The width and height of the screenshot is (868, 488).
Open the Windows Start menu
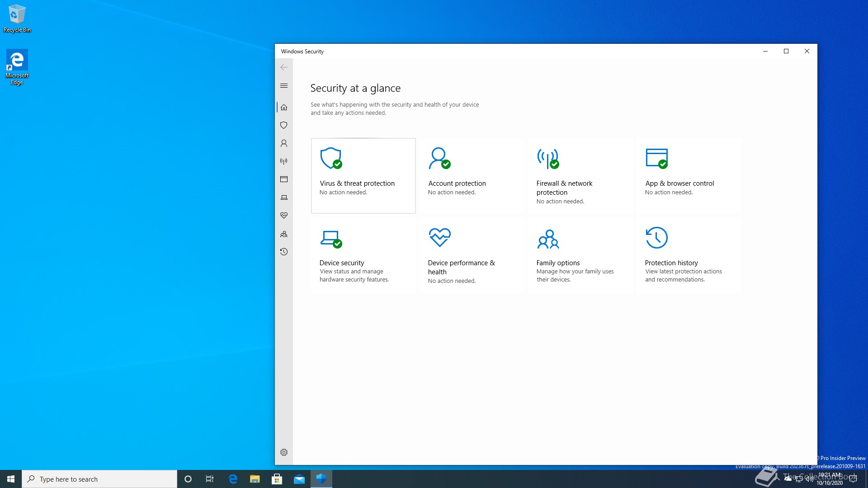pyautogui.click(x=11, y=479)
